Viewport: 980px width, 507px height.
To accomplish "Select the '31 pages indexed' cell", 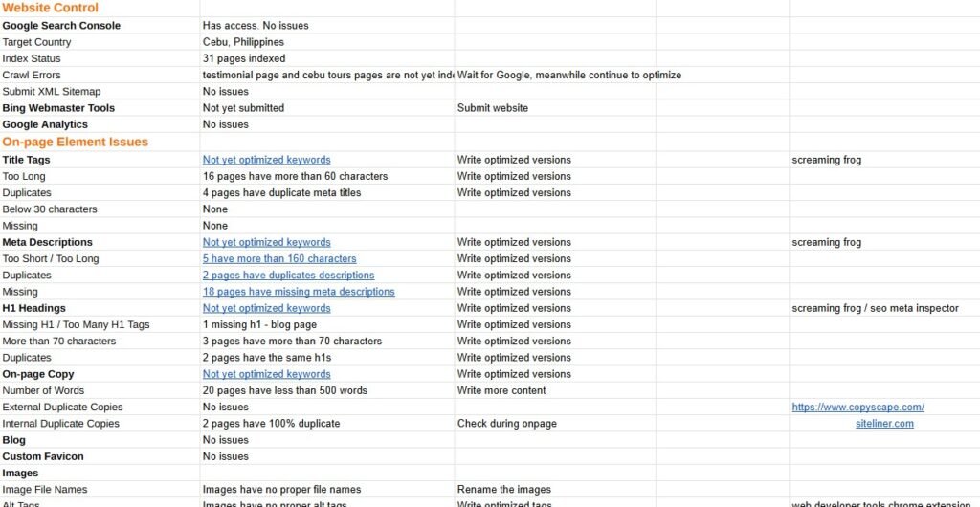I will (x=327, y=58).
